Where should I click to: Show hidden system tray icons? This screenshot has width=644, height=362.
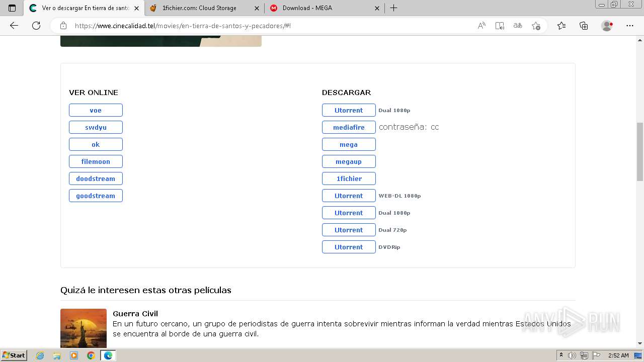561,355
